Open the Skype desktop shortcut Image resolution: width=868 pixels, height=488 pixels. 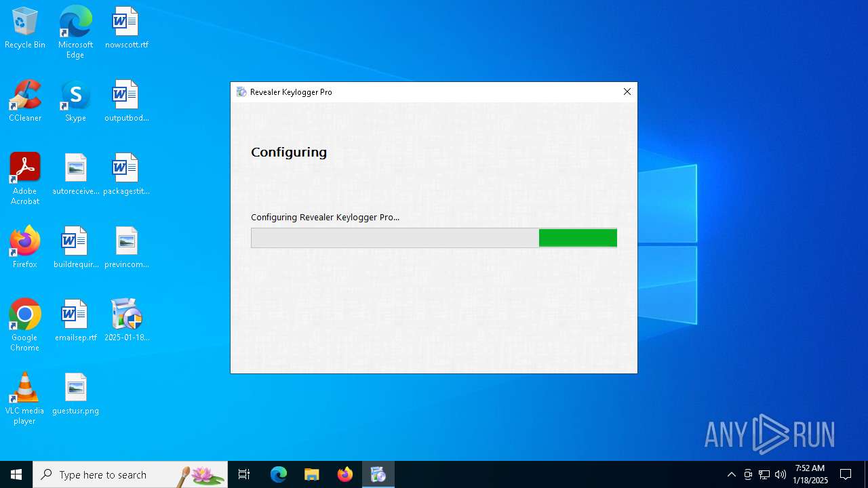pyautogui.click(x=75, y=102)
